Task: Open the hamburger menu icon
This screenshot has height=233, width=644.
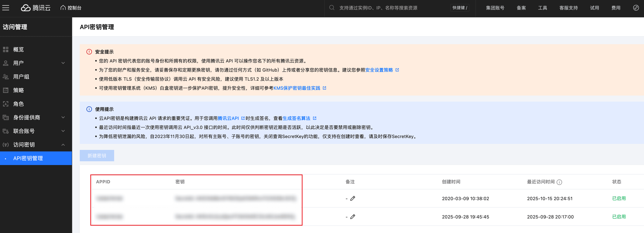Action: 6,8
